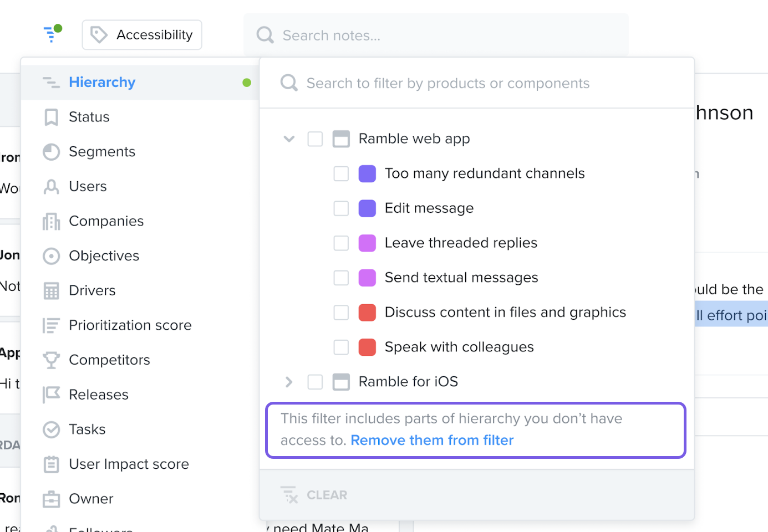Open the Companies filter
768x532 pixels.
tap(140, 221)
